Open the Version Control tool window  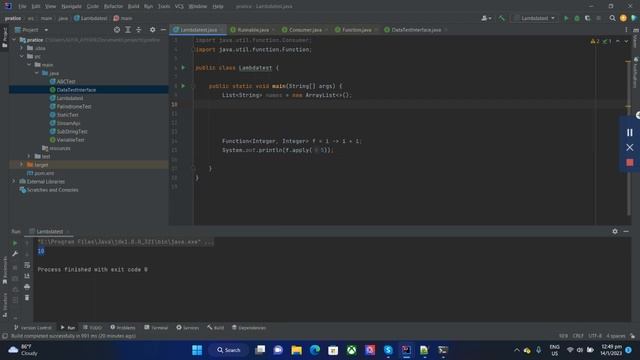[33, 328]
